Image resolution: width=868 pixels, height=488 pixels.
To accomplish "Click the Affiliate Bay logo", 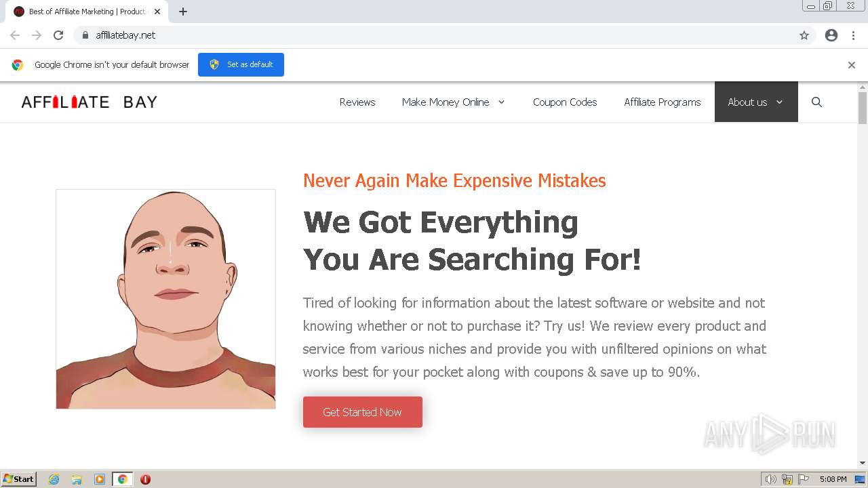I will pyautogui.click(x=90, y=102).
